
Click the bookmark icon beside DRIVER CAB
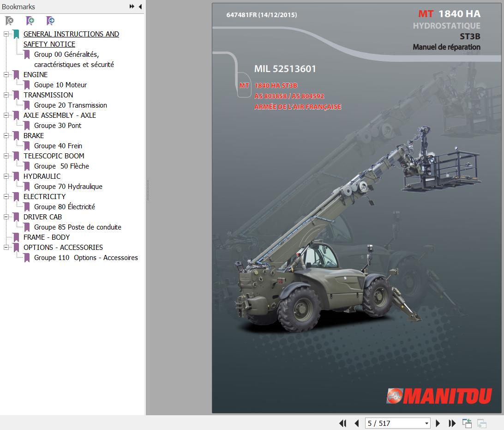click(x=16, y=217)
